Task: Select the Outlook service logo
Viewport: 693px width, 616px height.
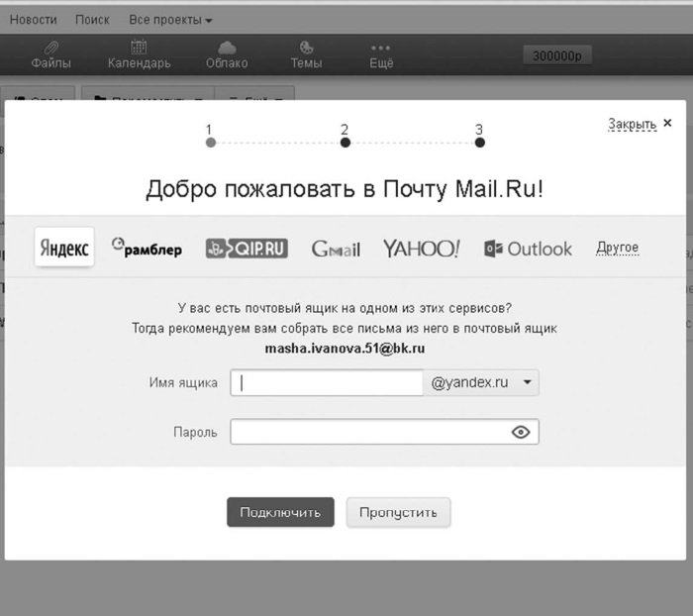Action: 528,249
